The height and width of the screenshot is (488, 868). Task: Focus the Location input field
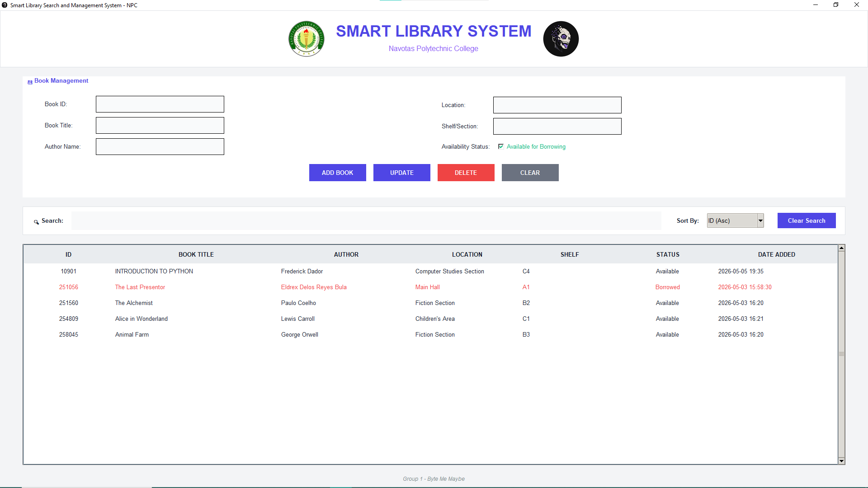557,105
